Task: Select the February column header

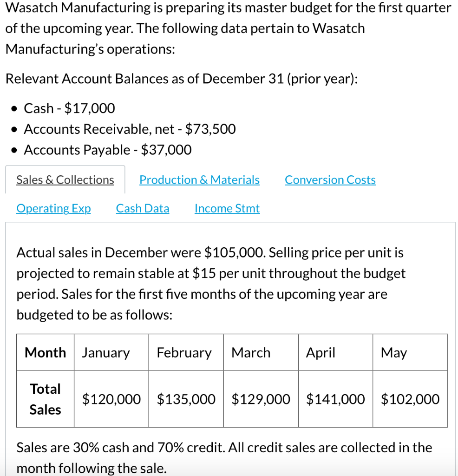Action: (185, 352)
